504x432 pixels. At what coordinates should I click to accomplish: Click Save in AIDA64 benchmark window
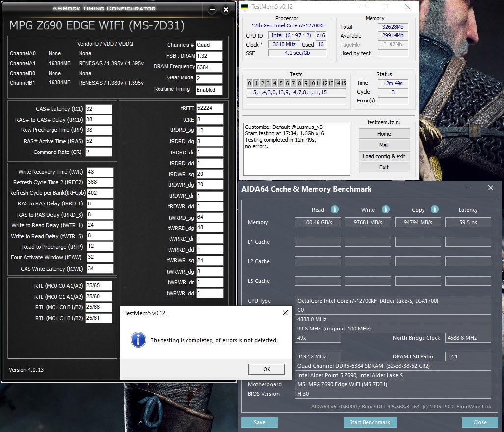[260, 422]
